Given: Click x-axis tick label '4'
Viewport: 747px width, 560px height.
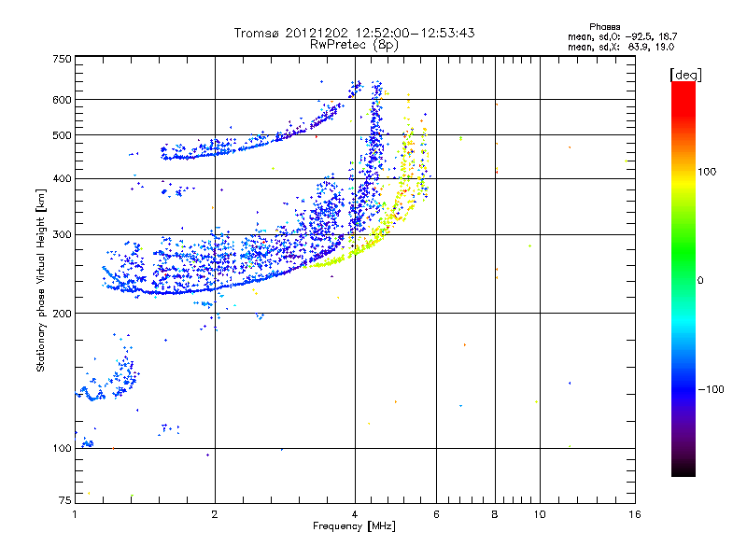Looking at the screenshot, I should [355, 514].
